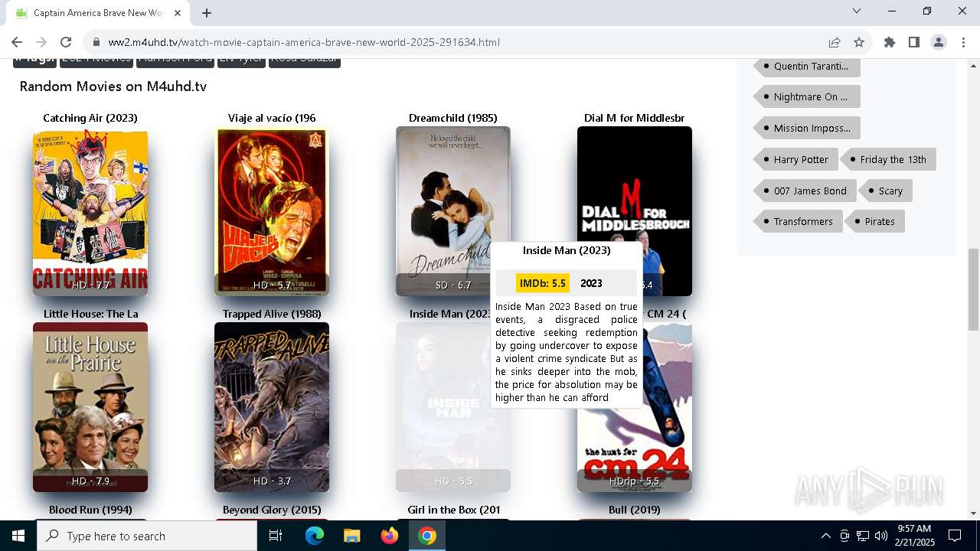Open the clock showing 9:57 AM

pos(914,536)
